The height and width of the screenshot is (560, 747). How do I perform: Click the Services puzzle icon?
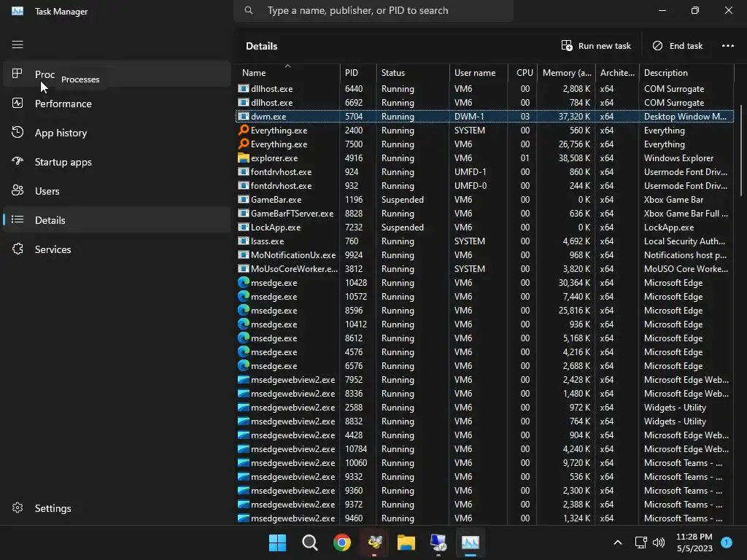18,249
